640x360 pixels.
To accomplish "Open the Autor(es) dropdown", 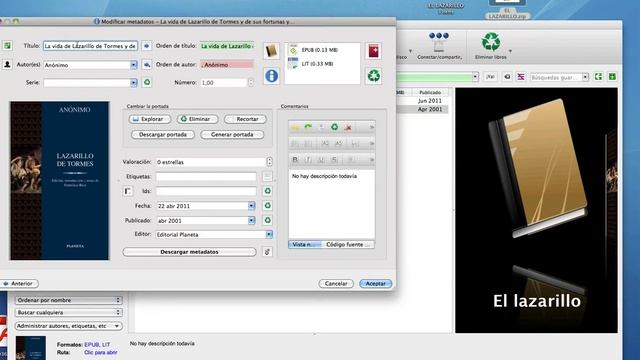I will tap(133, 65).
